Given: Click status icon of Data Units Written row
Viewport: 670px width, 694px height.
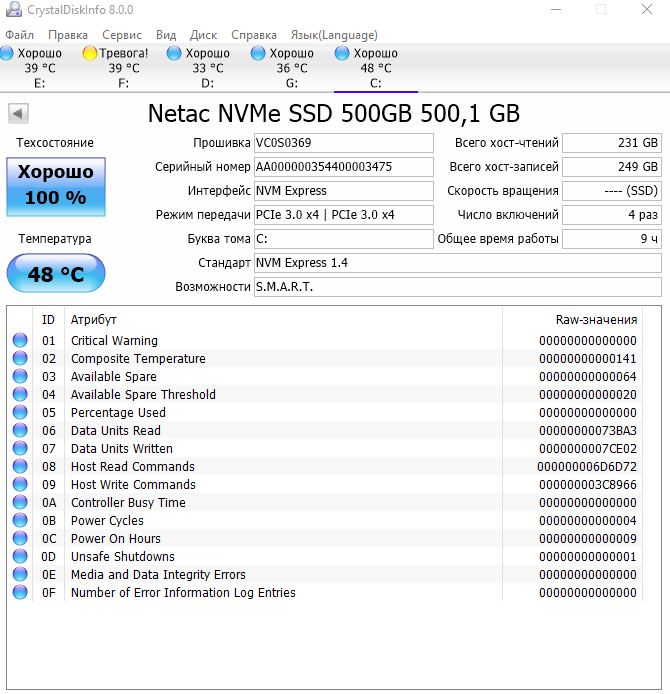Looking at the screenshot, I should pos(20,448).
